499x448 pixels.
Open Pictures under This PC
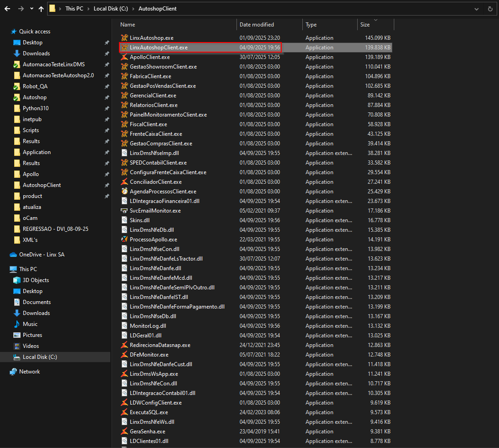tap(32, 335)
